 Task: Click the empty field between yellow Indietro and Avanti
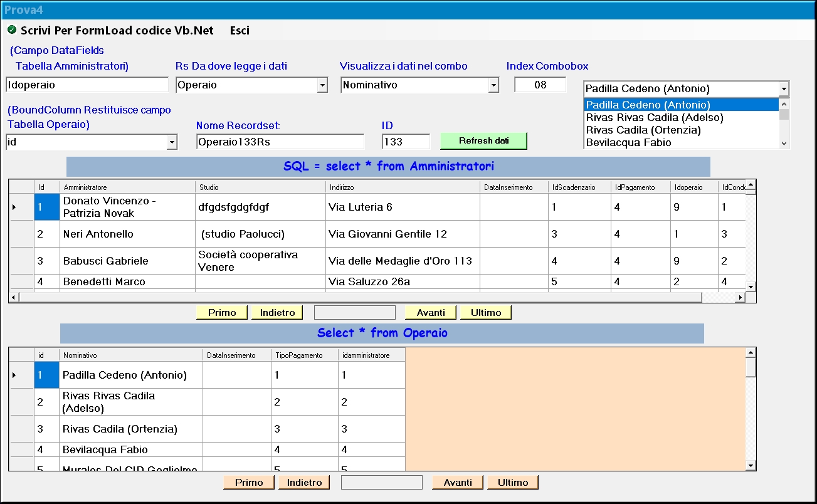[355, 312]
